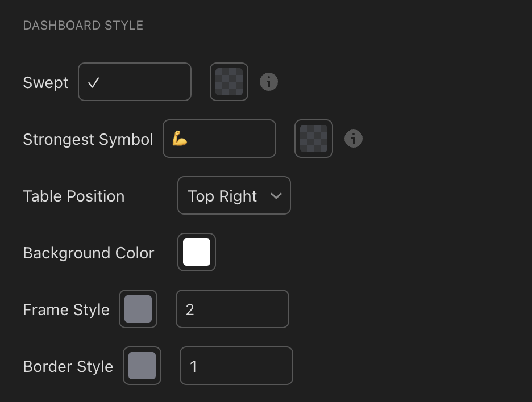Click the Frame Style width field showing 2
This screenshot has width=532, height=402.
232,309
